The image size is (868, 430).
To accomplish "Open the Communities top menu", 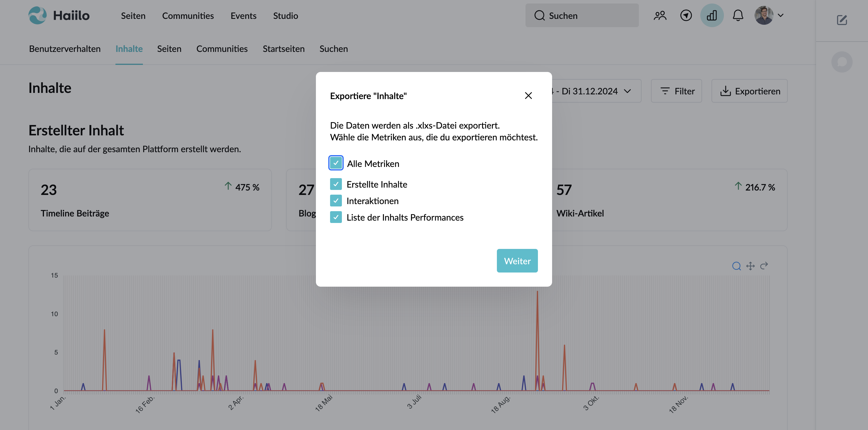I will (188, 16).
